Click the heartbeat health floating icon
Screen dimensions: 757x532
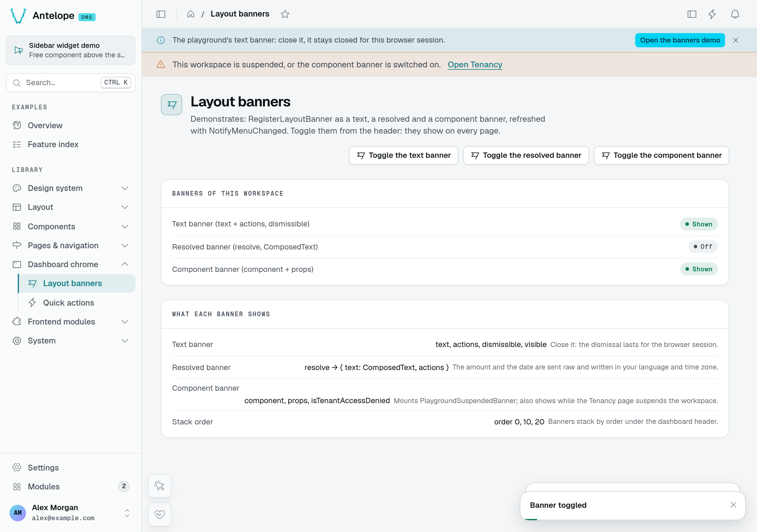click(x=160, y=514)
